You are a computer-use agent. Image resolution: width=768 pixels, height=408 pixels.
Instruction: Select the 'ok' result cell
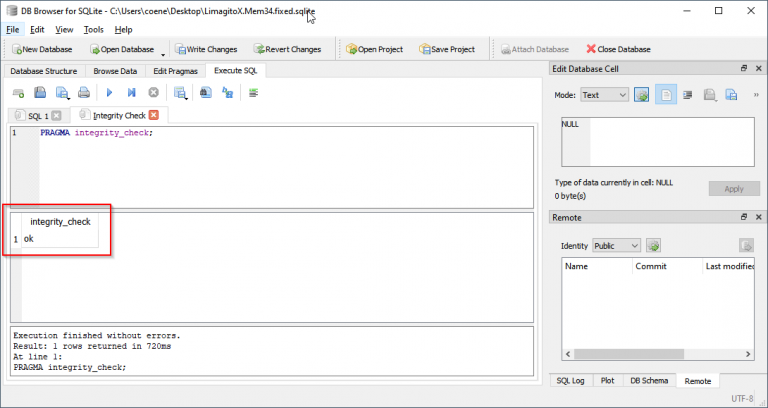(x=60, y=239)
